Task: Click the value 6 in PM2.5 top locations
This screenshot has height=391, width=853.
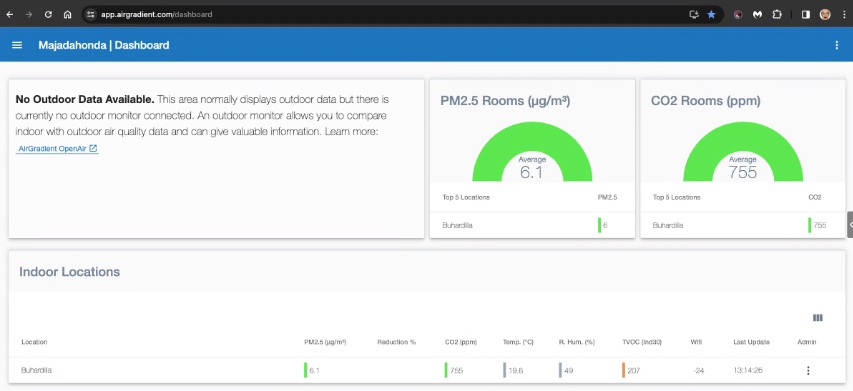Action: (x=605, y=225)
